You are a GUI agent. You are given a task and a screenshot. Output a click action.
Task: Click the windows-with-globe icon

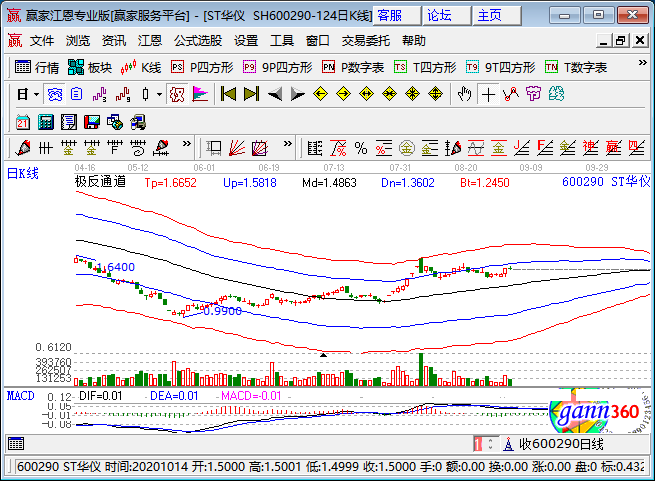[x=114, y=122]
